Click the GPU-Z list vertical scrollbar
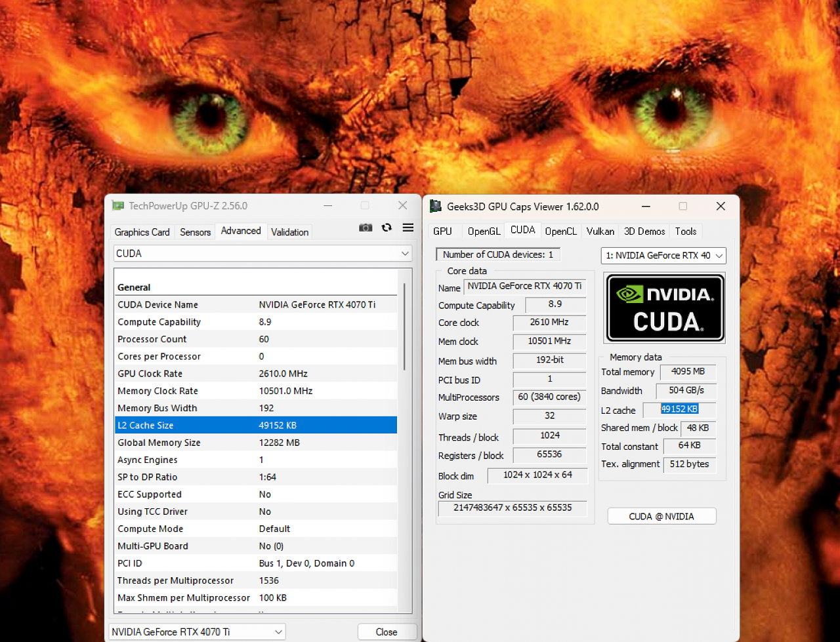Image resolution: width=840 pixels, height=642 pixels. [x=405, y=327]
